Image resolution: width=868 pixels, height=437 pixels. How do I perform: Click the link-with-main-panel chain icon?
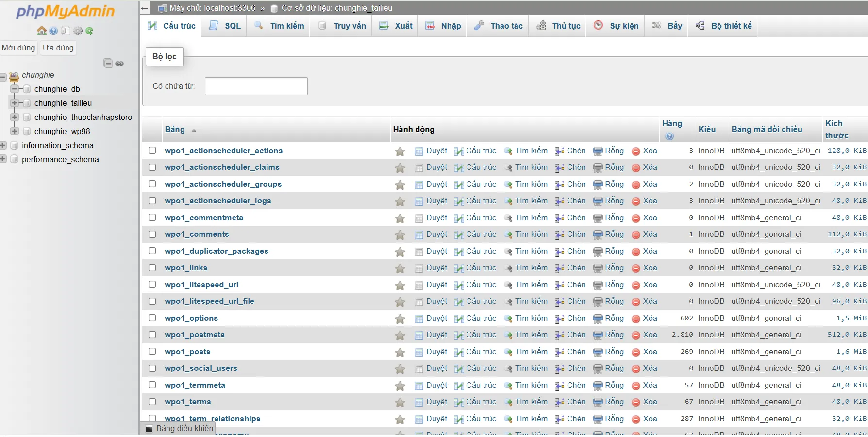click(x=119, y=64)
